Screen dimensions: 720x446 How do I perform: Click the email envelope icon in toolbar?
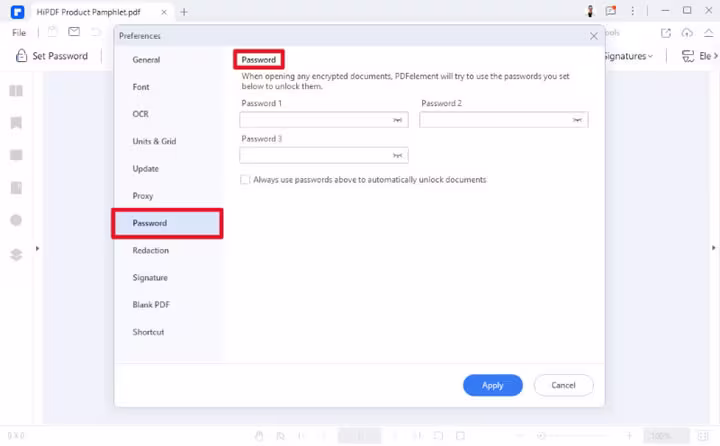[74, 32]
